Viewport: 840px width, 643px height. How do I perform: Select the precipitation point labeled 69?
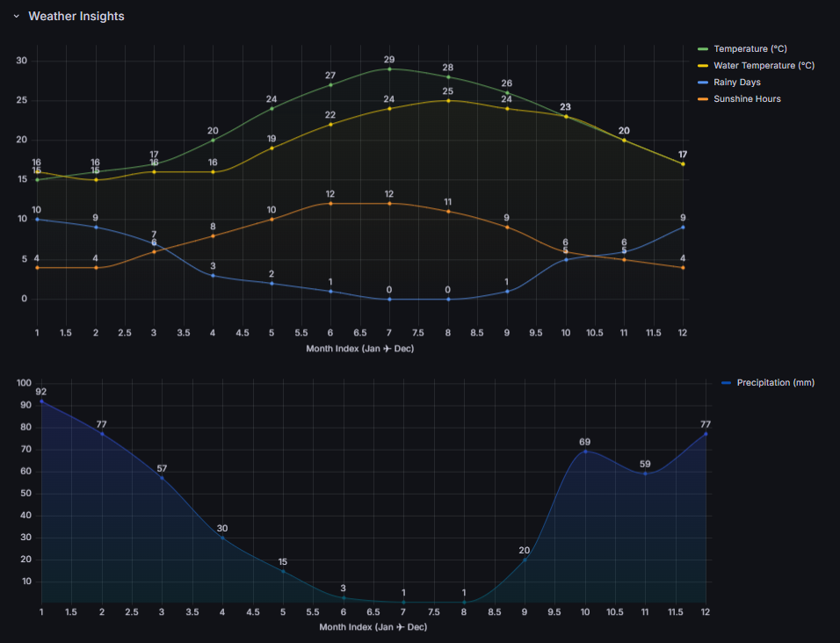[x=584, y=452]
